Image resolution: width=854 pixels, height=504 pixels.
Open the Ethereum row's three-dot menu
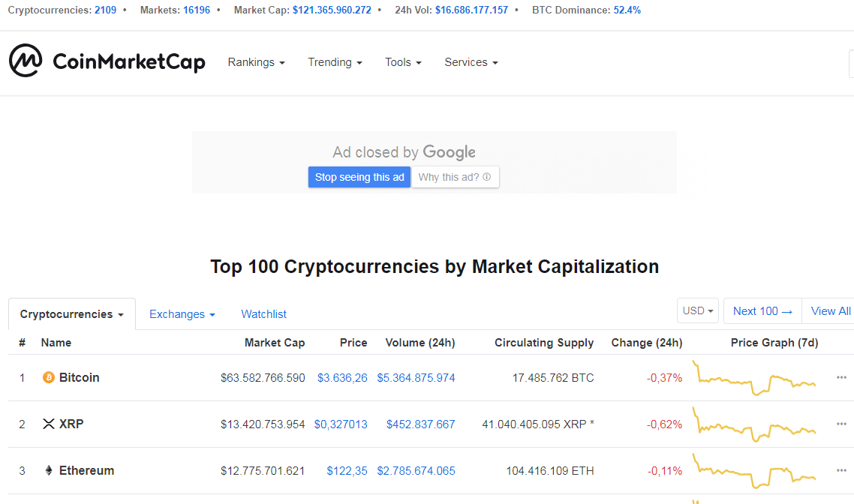pyautogui.click(x=841, y=470)
